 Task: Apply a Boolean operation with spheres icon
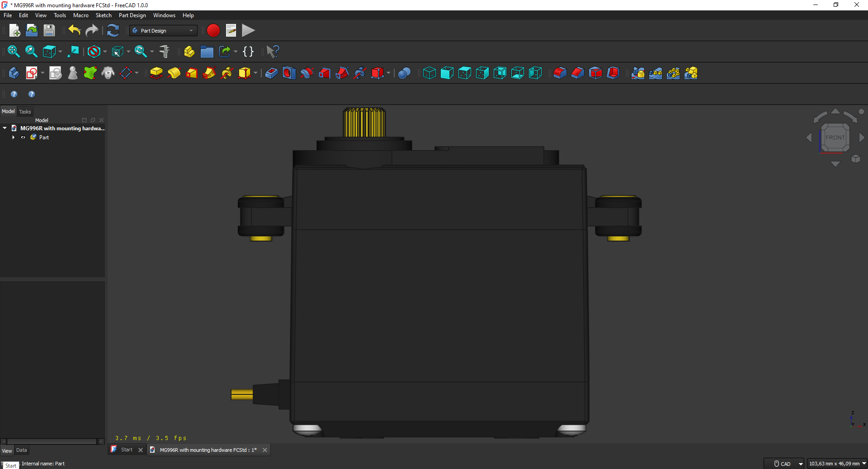click(404, 73)
